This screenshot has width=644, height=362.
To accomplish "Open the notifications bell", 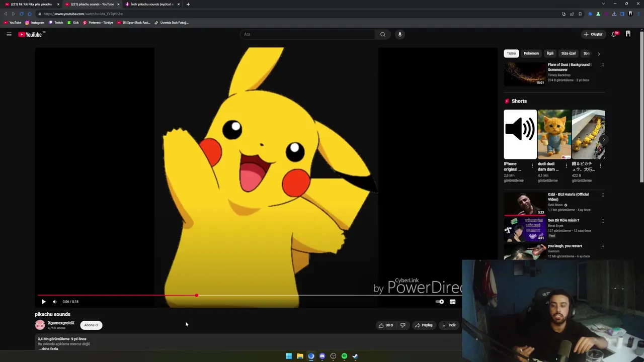I will 614,34.
